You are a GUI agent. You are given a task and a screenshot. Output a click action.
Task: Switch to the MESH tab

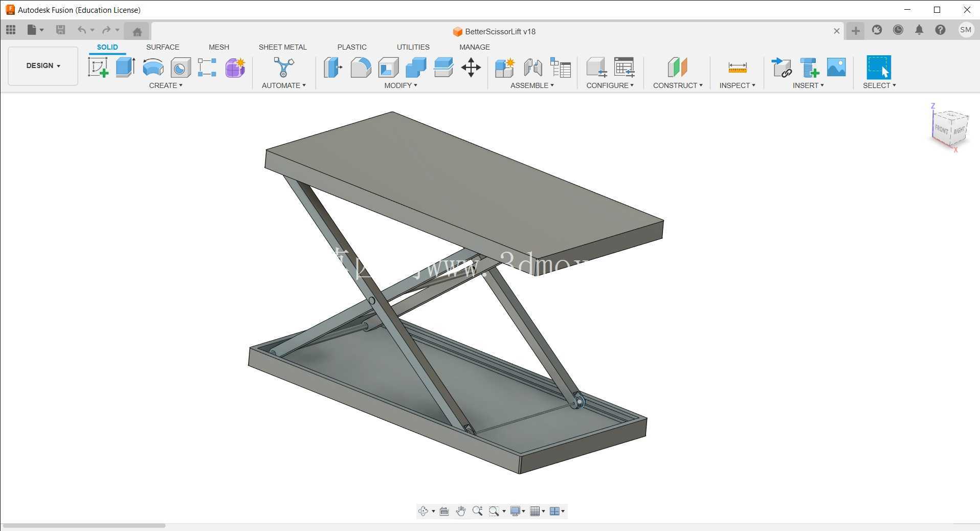point(219,47)
